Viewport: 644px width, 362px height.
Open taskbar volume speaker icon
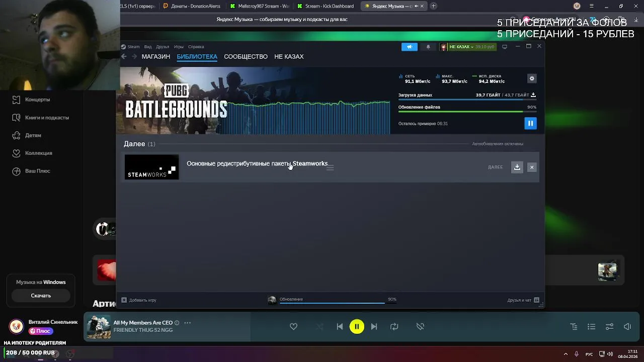click(x=610, y=354)
